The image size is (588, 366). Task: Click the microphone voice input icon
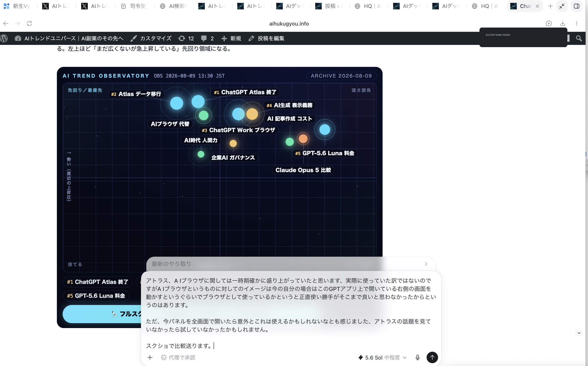(x=418, y=357)
